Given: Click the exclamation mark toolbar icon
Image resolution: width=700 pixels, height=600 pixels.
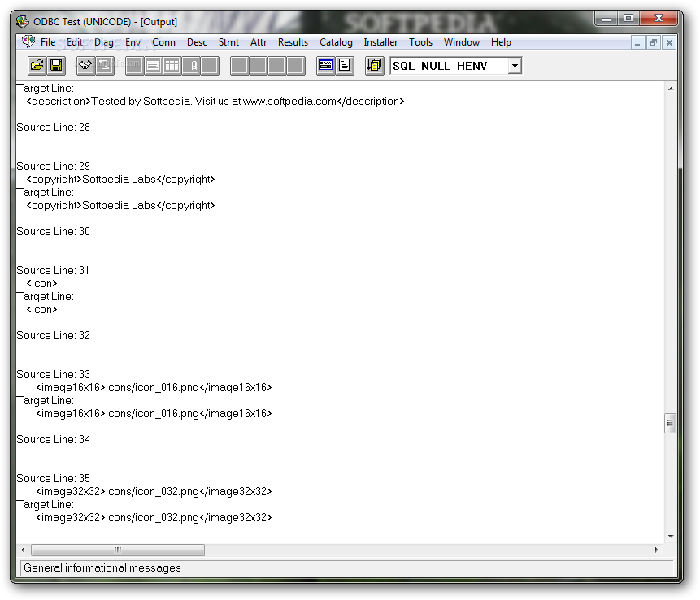Looking at the screenshot, I should (191, 66).
